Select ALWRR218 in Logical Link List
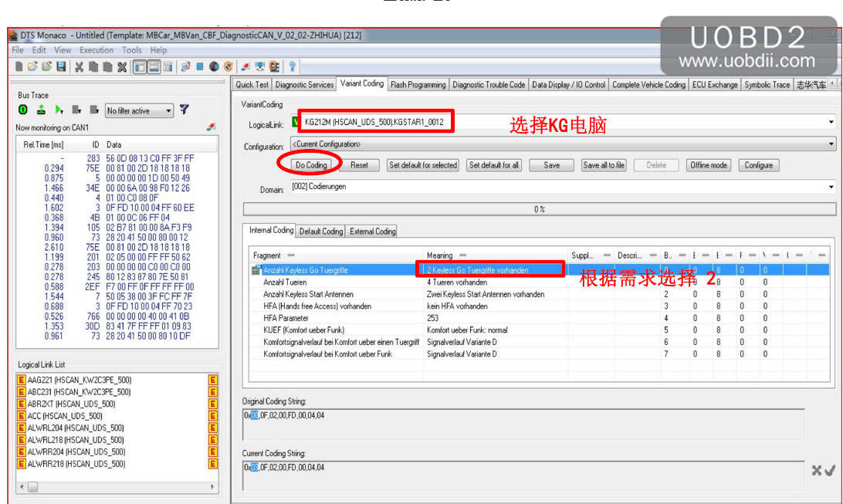 [76, 464]
